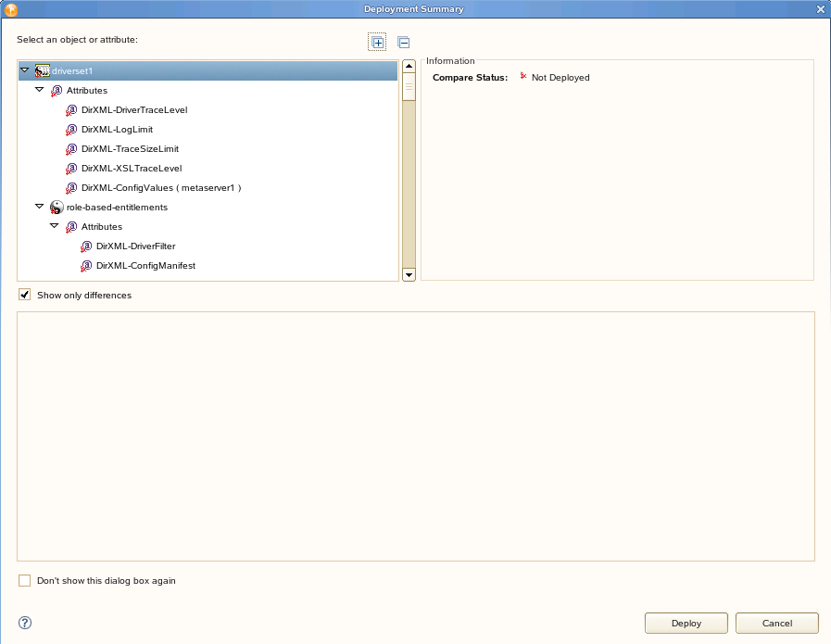Collapse the role-based-entitlements node

(39, 207)
